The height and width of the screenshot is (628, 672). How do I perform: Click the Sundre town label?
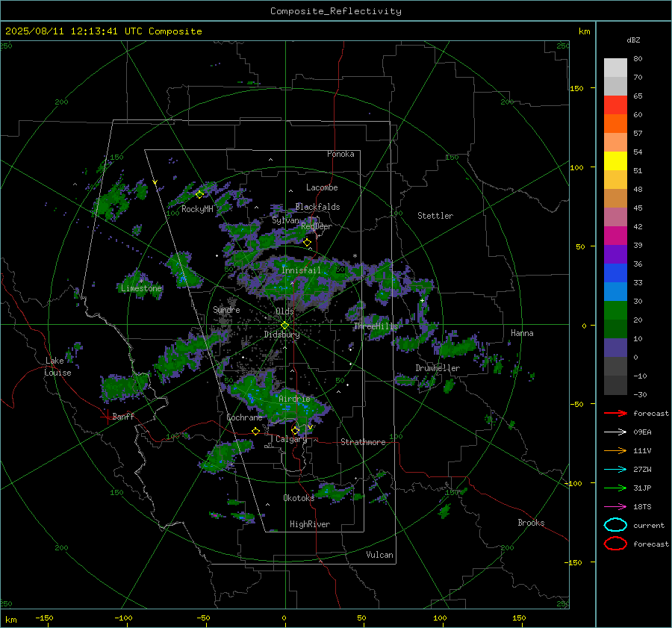tap(226, 309)
